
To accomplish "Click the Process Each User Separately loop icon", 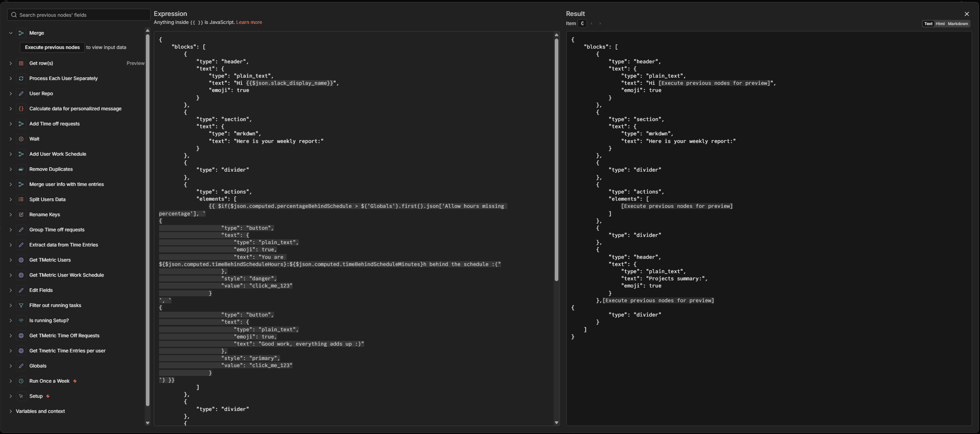I will 21,78.
